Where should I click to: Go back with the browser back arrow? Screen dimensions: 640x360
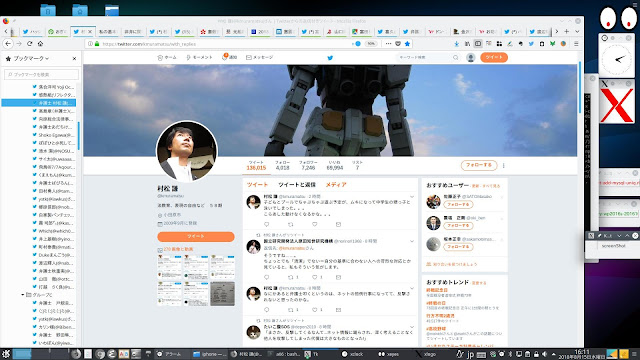(x=8, y=43)
